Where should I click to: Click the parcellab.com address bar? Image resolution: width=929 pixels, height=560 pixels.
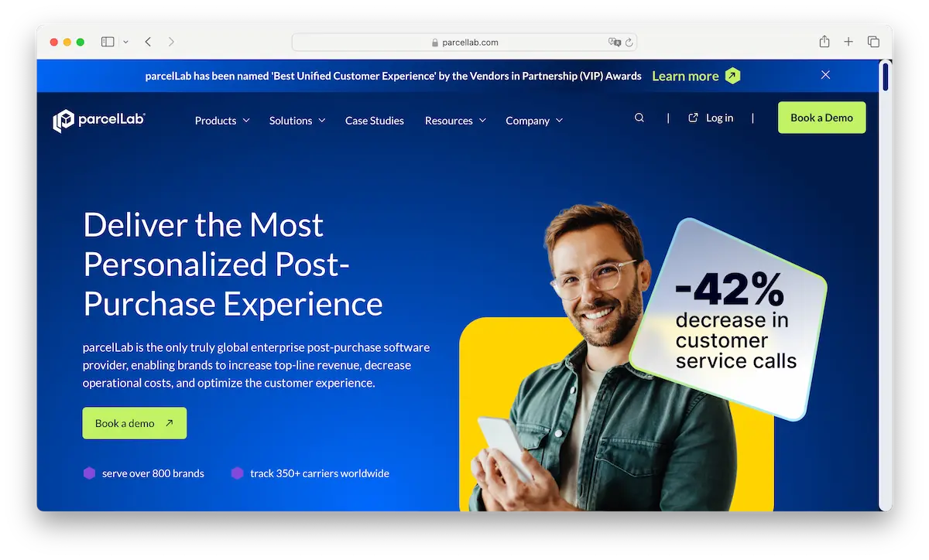tap(464, 43)
